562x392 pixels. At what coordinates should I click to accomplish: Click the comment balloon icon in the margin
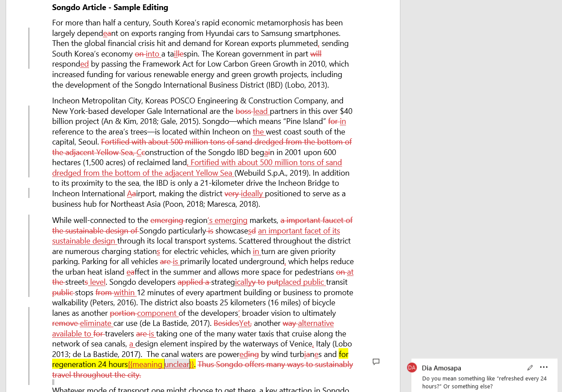[375, 361]
